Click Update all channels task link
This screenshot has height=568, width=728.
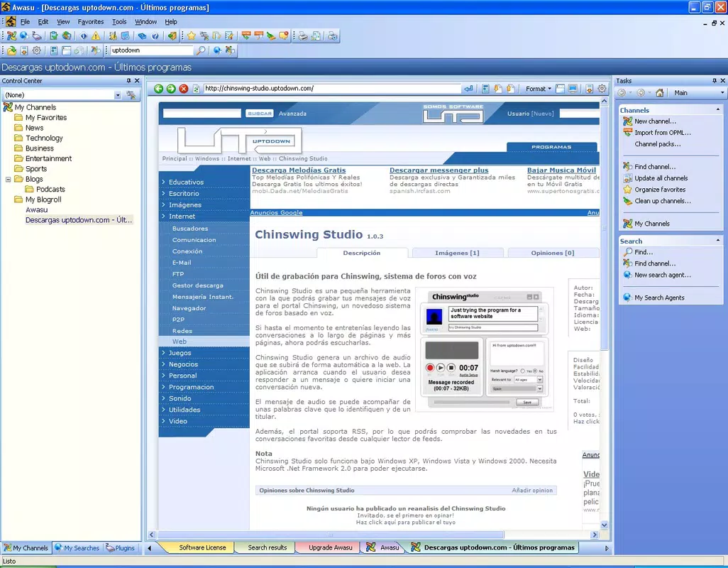coord(661,178)
